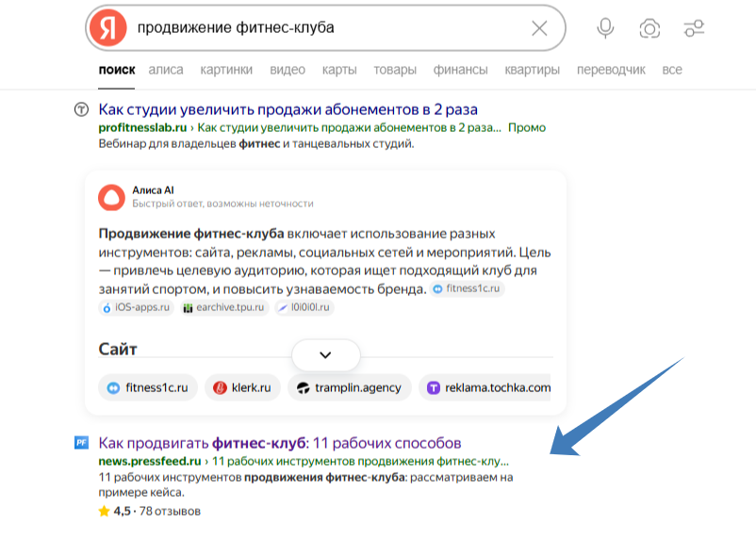The height and width of the screenshot is (540, 756).
Task: Open 'Как студии увеличить продажи абонементов' link
Action: click(x=288, y=109)
